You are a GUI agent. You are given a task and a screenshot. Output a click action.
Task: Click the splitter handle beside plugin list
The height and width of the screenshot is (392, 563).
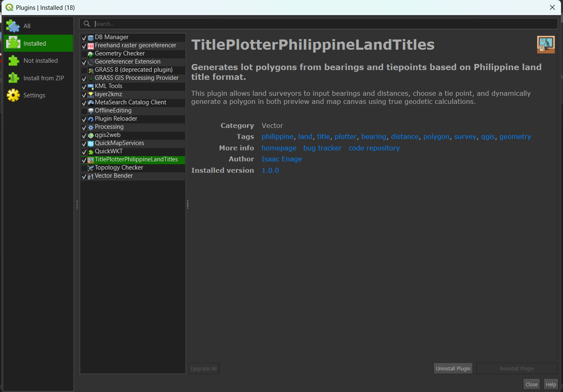coord(188,204)
